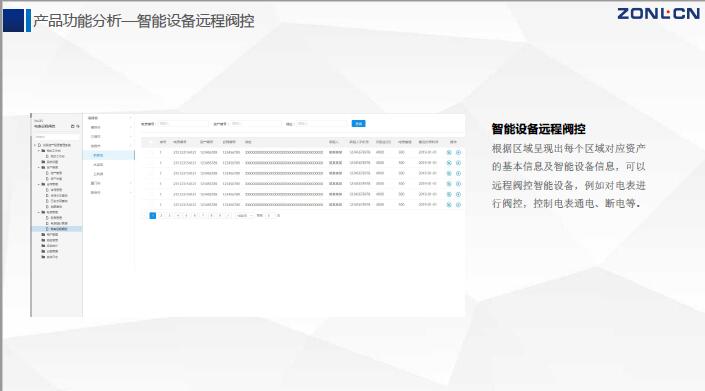The image size is (705, 391).
Task: Click the third row's right circular action icon
Action: (x=458, y=173)
